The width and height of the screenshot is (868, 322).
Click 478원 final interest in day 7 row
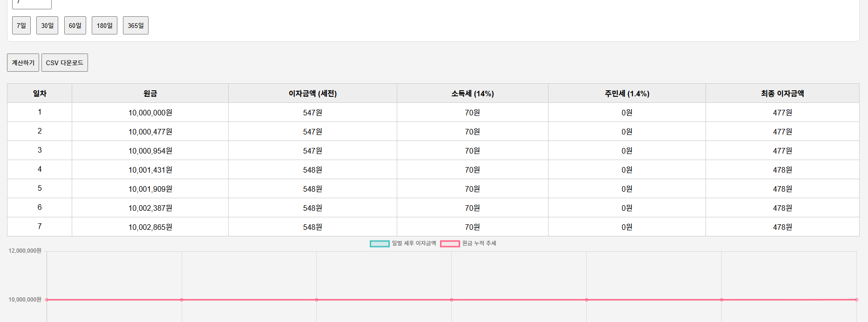[782, 227]
